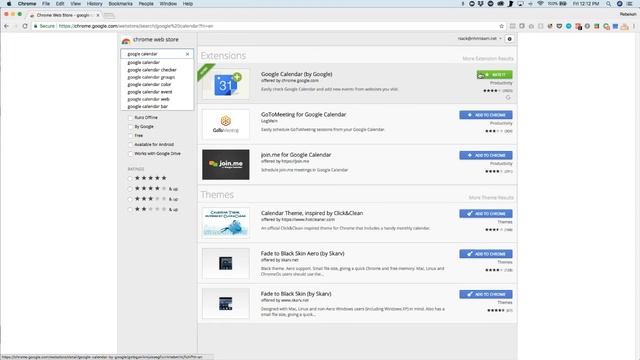The height and width of the screenshot is (360, 640).
Task: Open the store settings gear
Action: (x=509, y=39)
